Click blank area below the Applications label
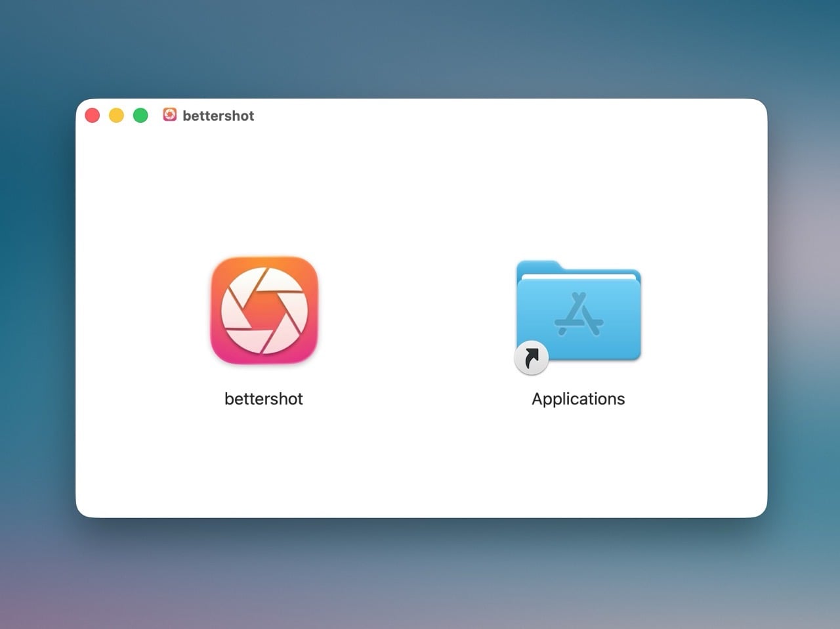The height and width of the screenshot is (629, 840). pyautogui.click(x=578, y=460)
